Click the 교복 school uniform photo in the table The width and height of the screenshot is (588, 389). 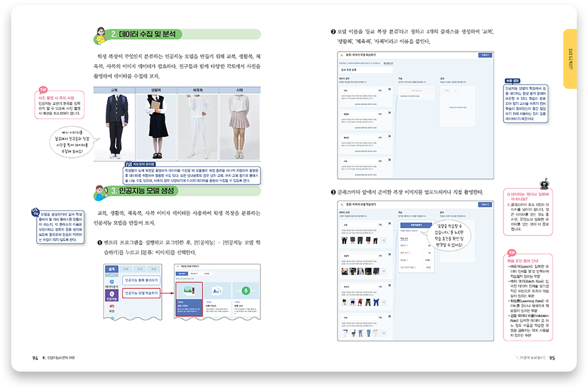[114, 127]
